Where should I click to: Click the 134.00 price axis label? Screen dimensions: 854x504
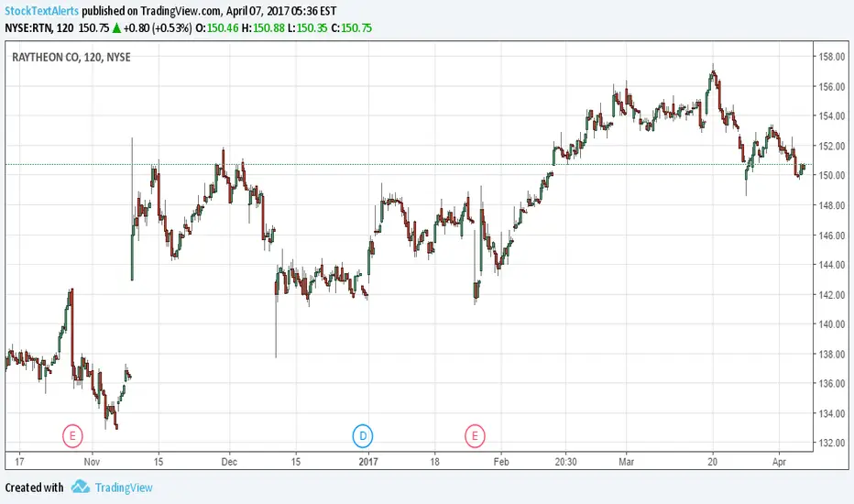832,413
